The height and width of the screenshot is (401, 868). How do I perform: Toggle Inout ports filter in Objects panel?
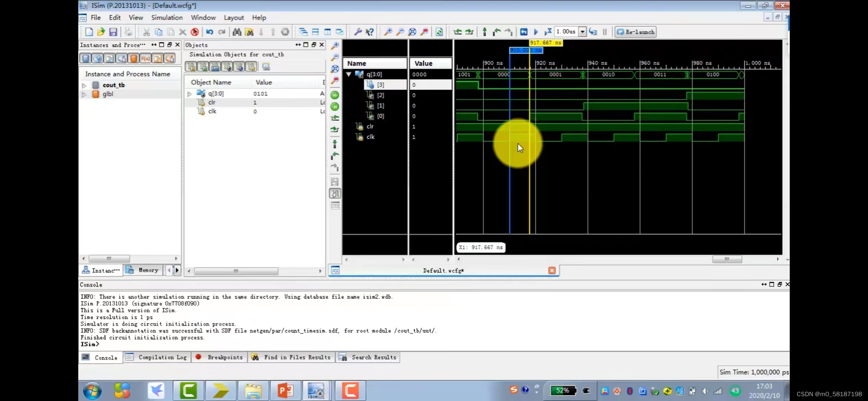215,67
